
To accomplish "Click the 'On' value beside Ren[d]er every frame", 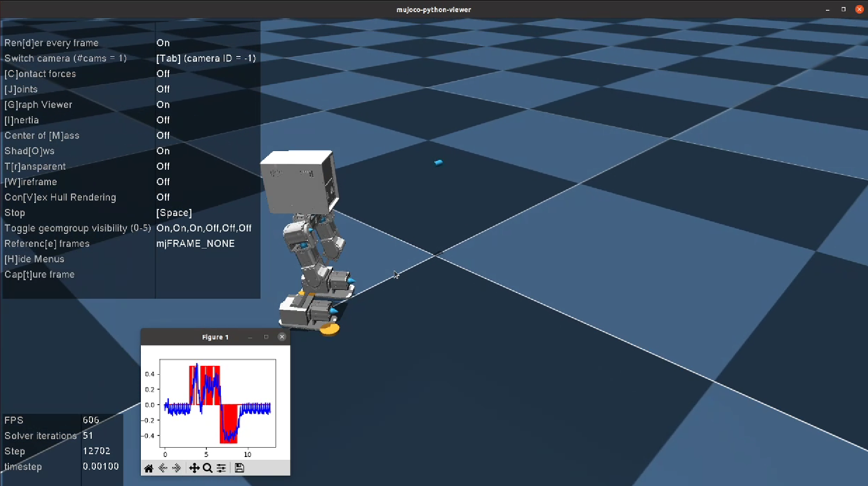I will [x=163, y=43].
